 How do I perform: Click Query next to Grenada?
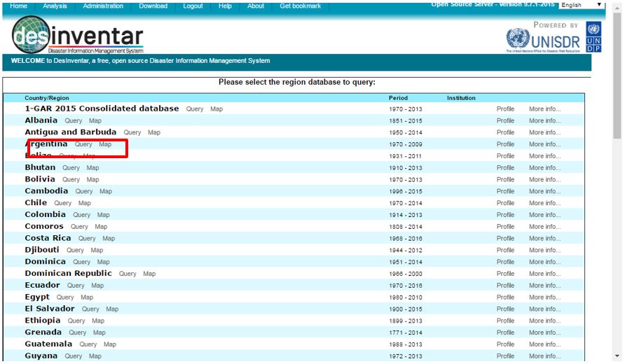(77, 332)
